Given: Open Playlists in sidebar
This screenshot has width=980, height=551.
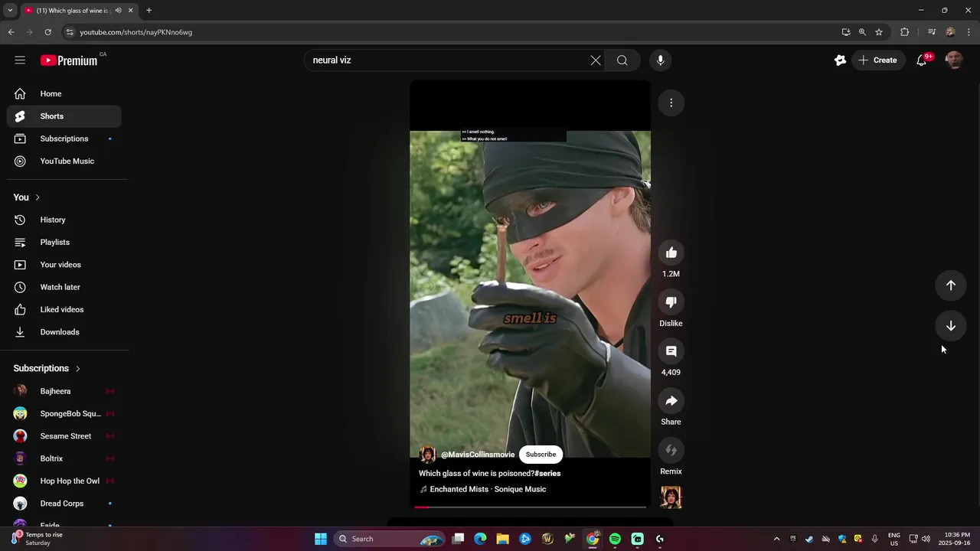Looking at the screenshot, I should pos(64,242).
